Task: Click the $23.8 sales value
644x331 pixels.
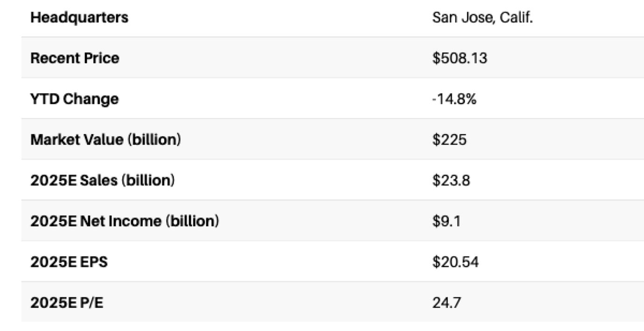Action: tap(451, 180)
